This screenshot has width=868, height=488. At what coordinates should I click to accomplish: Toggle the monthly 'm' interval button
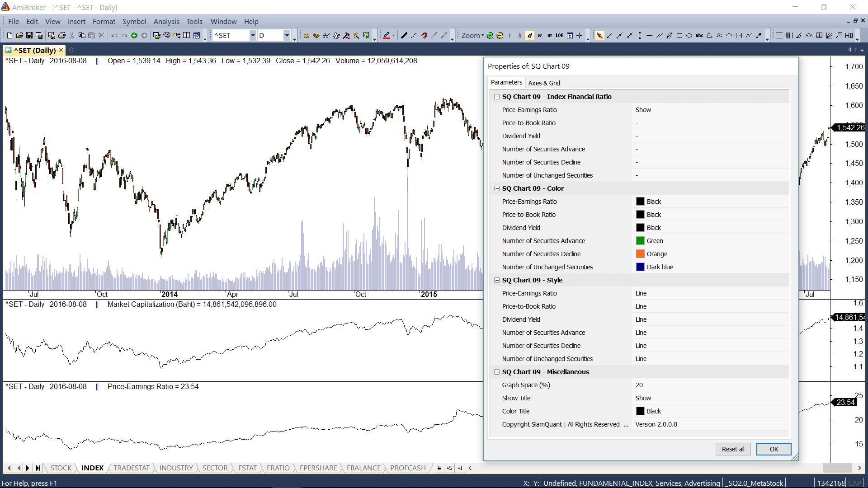(x=550, y=35)
